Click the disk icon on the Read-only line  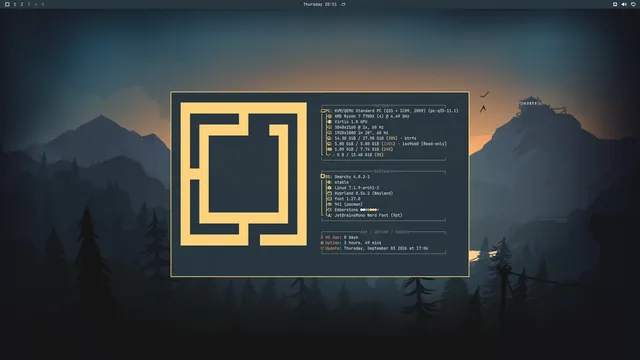click(x=329, y=144)
